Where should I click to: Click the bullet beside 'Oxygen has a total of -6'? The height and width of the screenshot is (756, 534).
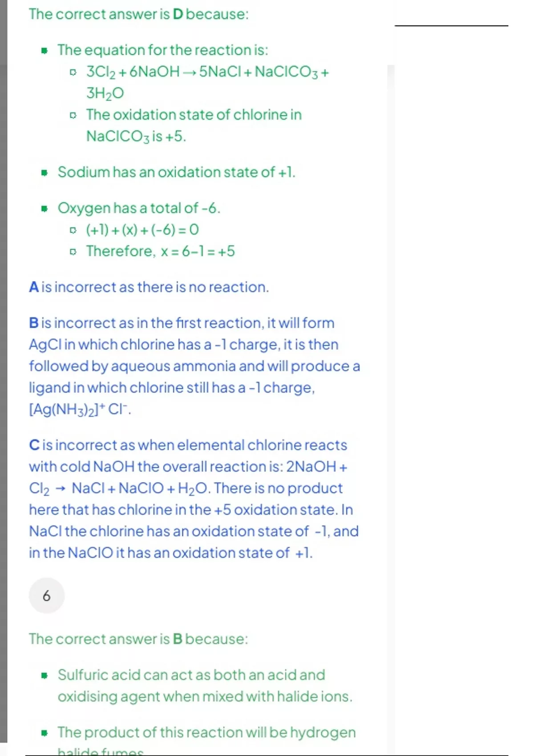(44, 209)
